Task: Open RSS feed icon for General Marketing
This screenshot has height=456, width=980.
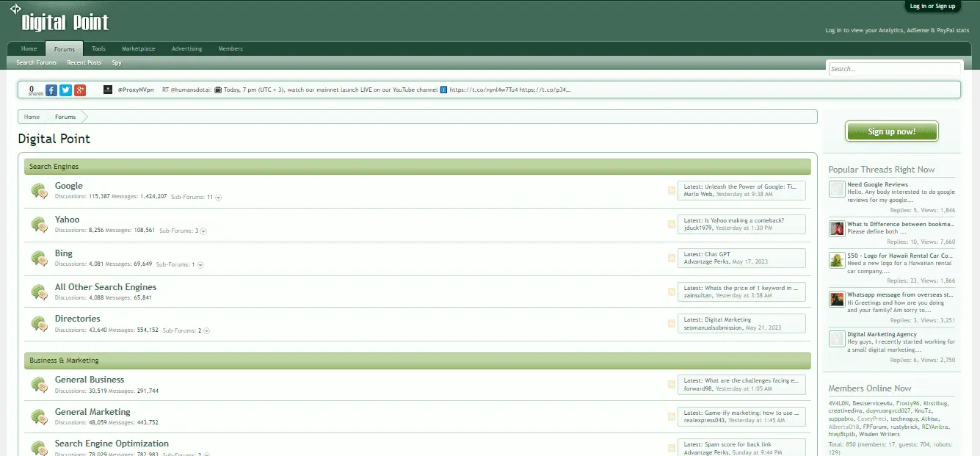Action: coord(671,417)
